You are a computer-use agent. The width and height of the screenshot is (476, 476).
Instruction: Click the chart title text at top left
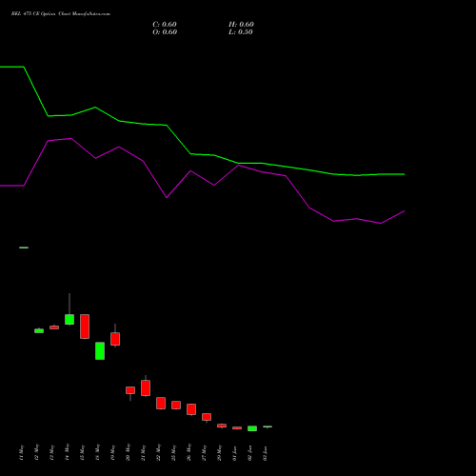[61, 14]
